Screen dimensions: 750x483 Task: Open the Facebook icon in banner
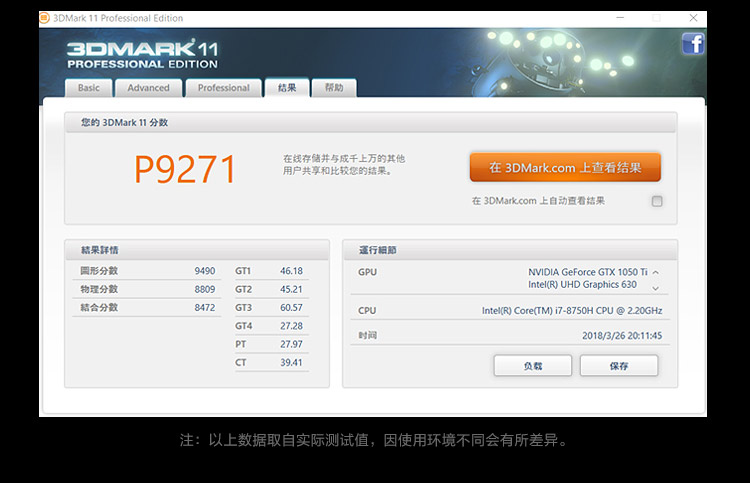[x=693, y=44]
